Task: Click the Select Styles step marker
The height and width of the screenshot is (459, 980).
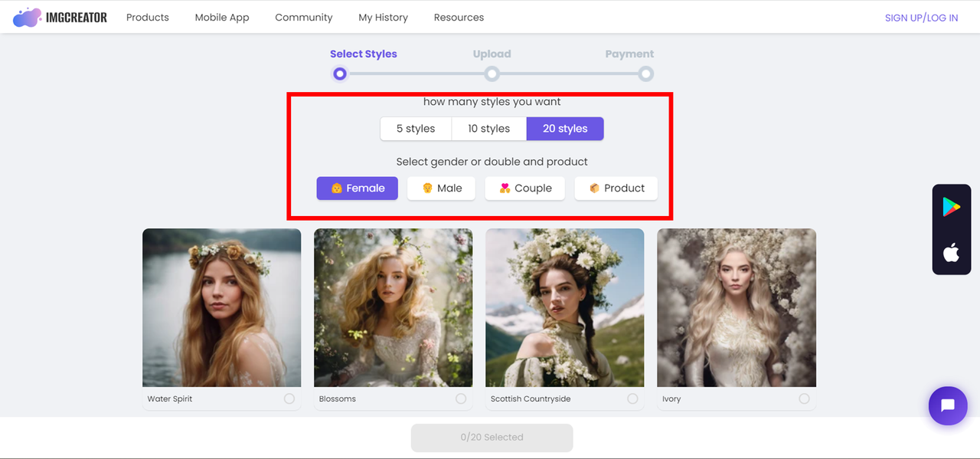Action: coord(340,74)
